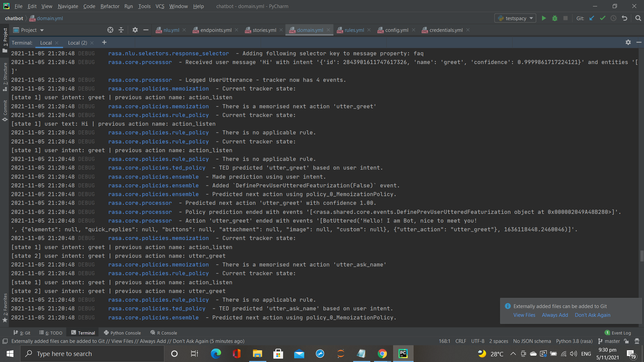Viewport: 644px width, 362px height.
Task: Open Chrome from the Windows taskbar
Action: (382, 354)
